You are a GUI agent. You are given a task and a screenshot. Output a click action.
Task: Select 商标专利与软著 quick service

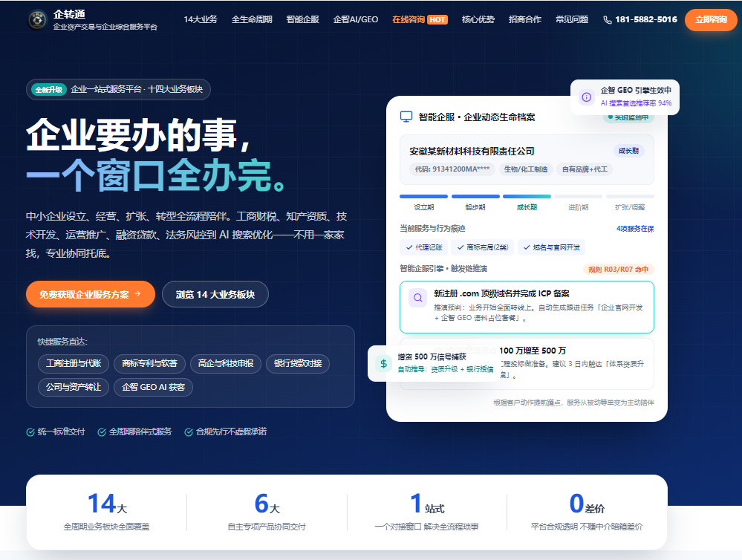149,363
